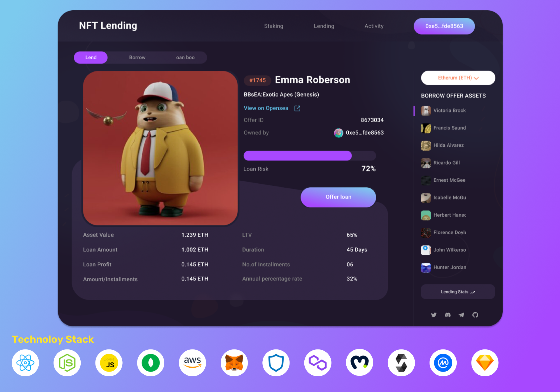Image resolution: width=560 pixels, height=392 pixels.
Task: Switch to the Borrow toggle option
Action: [x=137, y=57]
